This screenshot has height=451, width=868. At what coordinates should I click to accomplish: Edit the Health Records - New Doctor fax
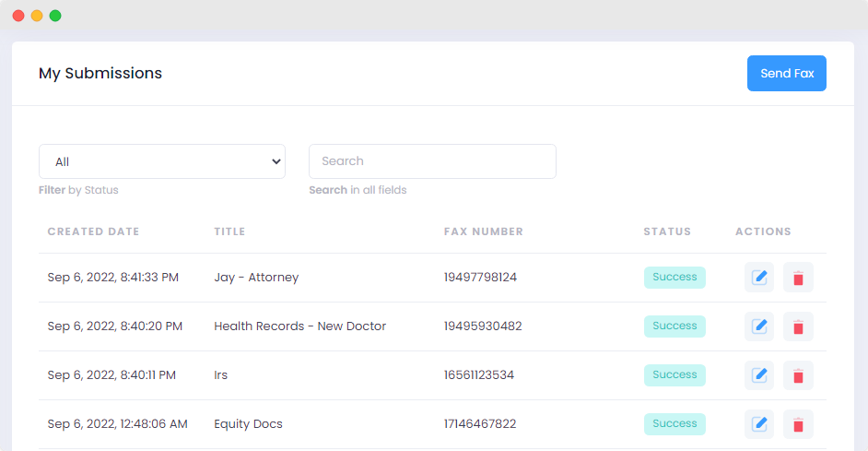pos(759,326)
